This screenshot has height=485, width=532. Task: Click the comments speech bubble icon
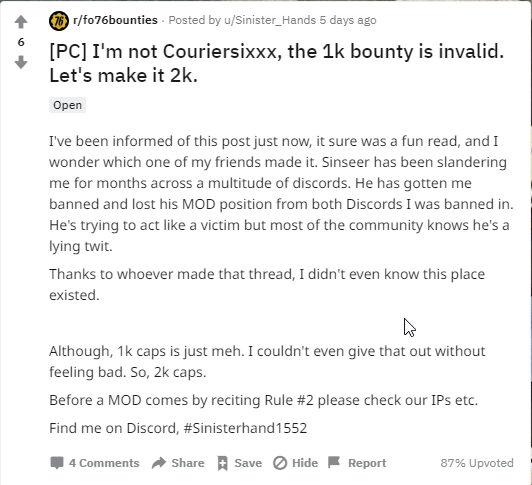click(x=57, y=463)
